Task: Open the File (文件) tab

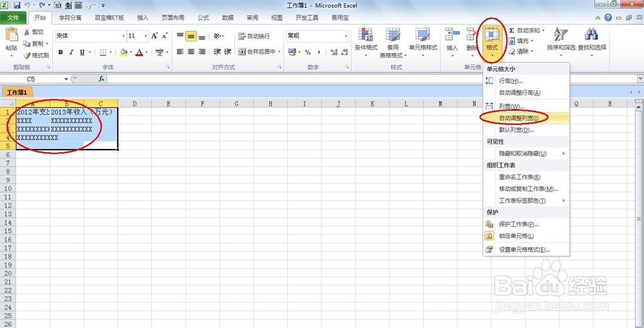Action: click(x=13, y=17)
